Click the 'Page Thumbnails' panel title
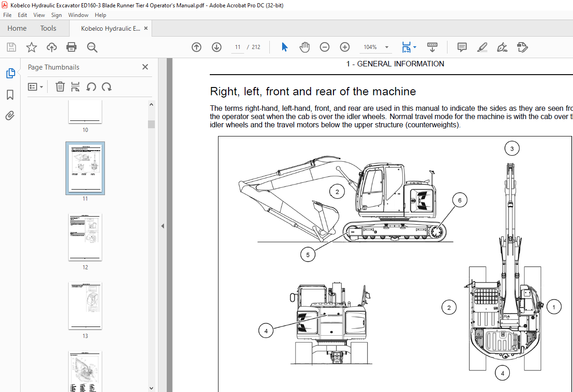The image size is (573, 392). pyautogui.click(x=54, y=67)
